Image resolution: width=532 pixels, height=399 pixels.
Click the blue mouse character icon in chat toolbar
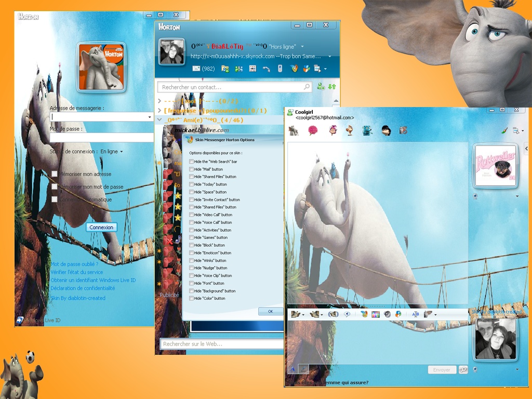pyautogui.click(x=367, y=130)
